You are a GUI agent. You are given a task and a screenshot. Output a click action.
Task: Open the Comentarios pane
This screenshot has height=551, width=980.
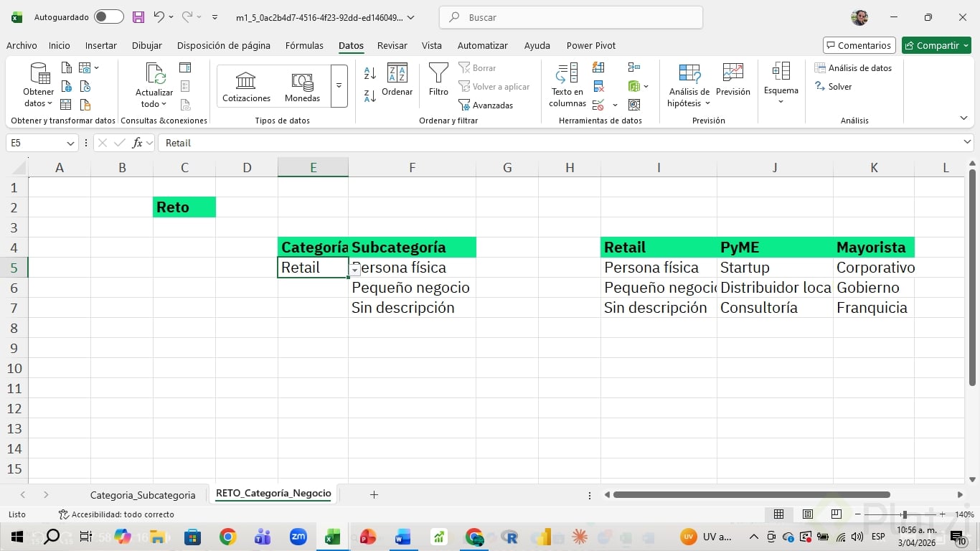(x=859, y=45)
